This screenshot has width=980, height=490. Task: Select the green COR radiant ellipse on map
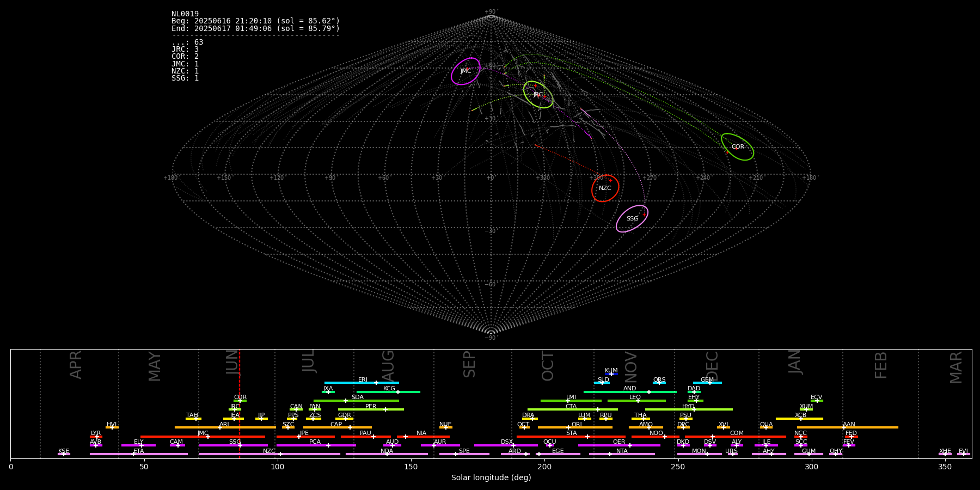pyautogui.click(x=737, y=147)
